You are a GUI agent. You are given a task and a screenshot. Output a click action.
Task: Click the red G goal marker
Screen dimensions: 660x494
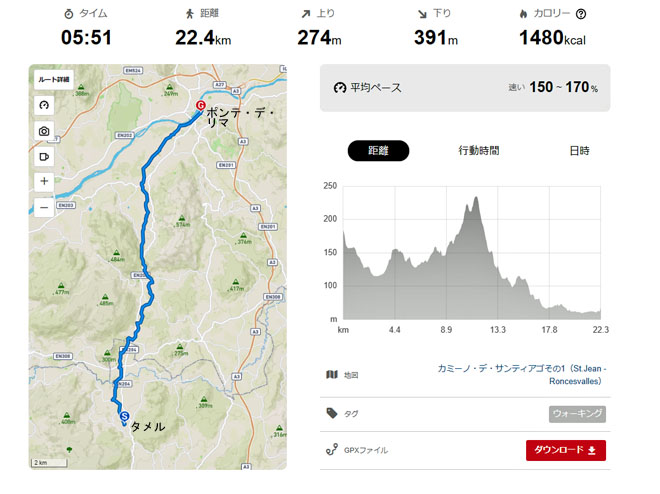point(201,105)
